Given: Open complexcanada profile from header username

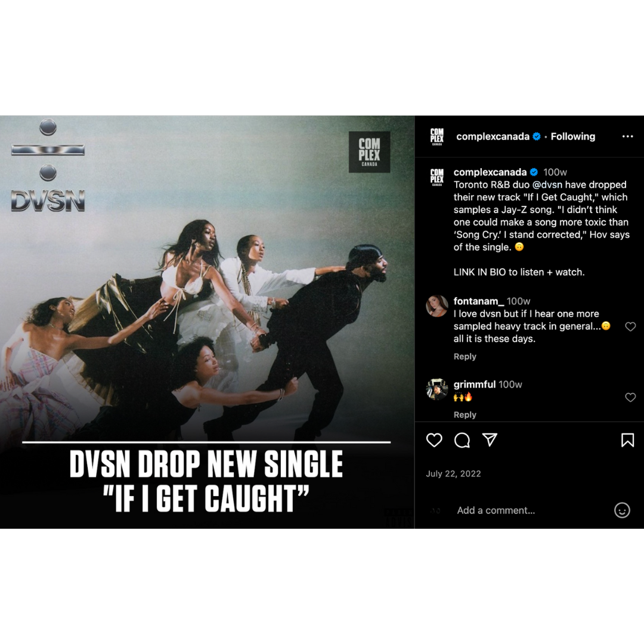Looking at the screenshot, I should coord(493,137).
